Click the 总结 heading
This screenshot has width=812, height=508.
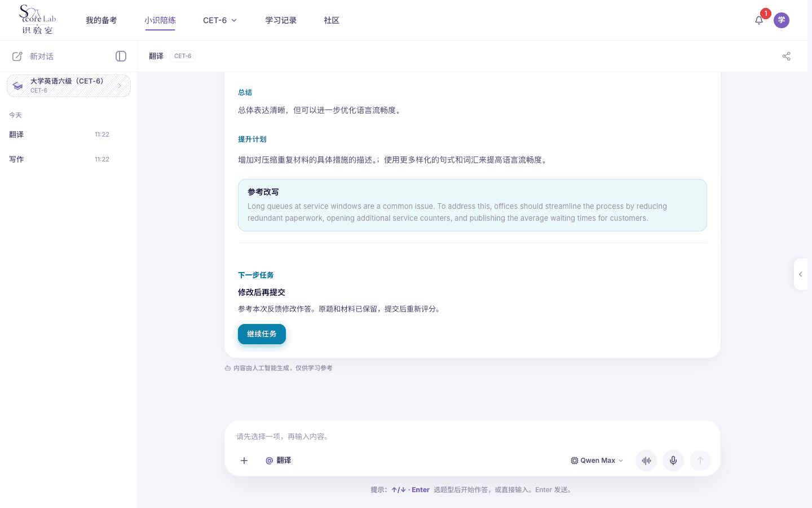(x=245, y=93)
